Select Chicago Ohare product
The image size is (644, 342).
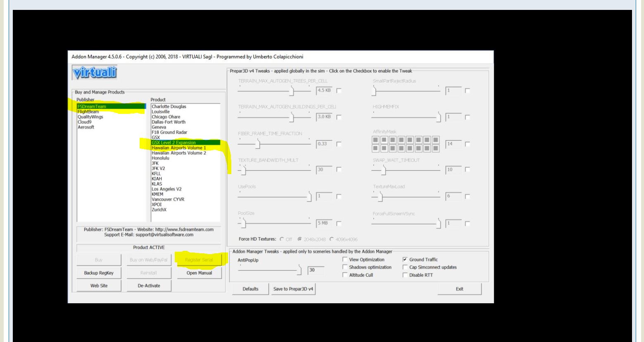(x=185, y=117)
